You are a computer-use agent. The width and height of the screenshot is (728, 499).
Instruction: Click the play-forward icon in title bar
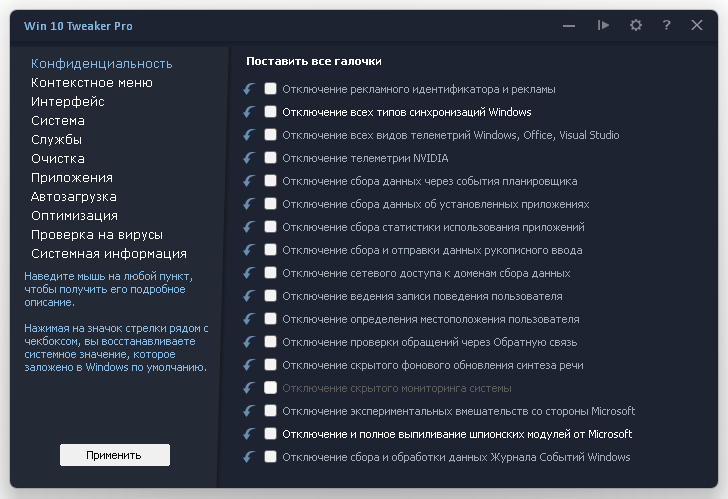(603, 25)
